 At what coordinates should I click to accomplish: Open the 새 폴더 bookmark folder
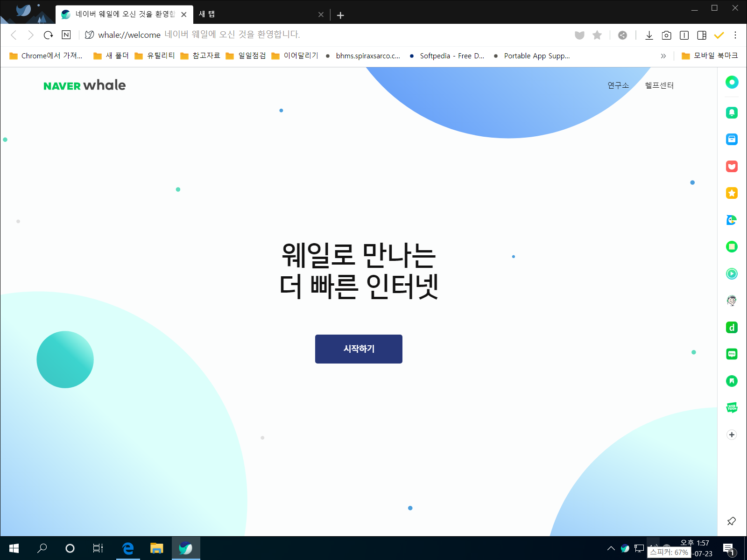click(111, 56)
